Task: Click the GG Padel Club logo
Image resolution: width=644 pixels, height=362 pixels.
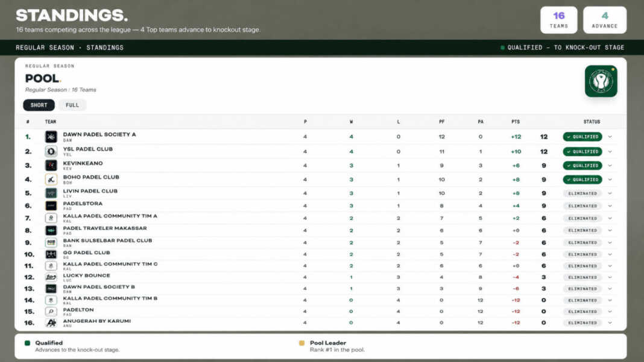Action: (51, 254)
